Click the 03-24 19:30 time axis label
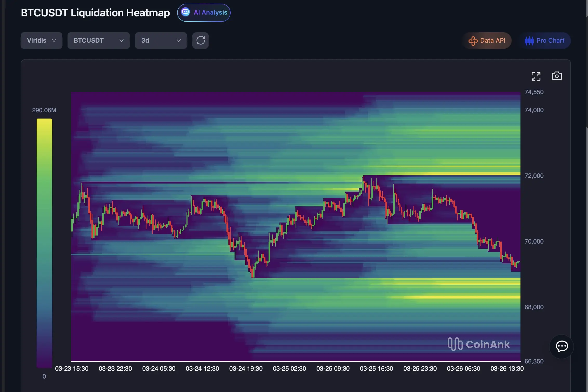Viewport: 588px width, 392px height. [246, 369]
